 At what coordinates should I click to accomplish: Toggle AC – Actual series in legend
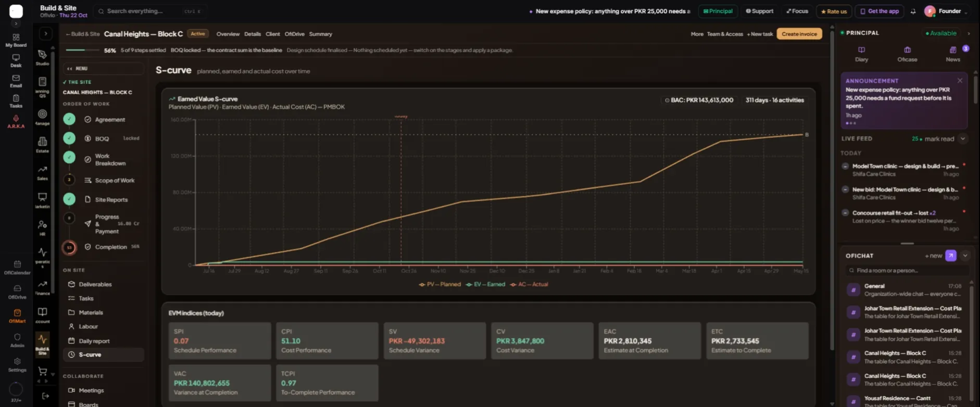529,284
